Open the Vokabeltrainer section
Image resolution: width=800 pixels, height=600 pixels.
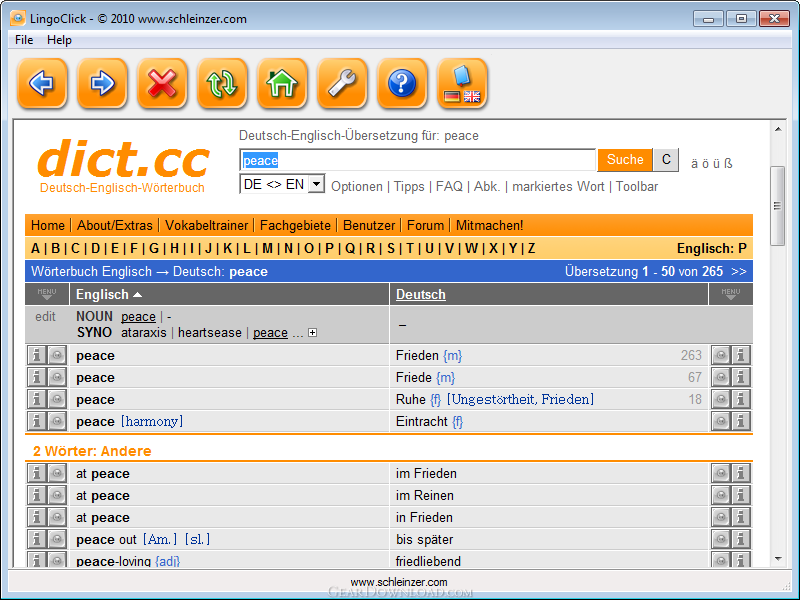[x=206, y=225]
